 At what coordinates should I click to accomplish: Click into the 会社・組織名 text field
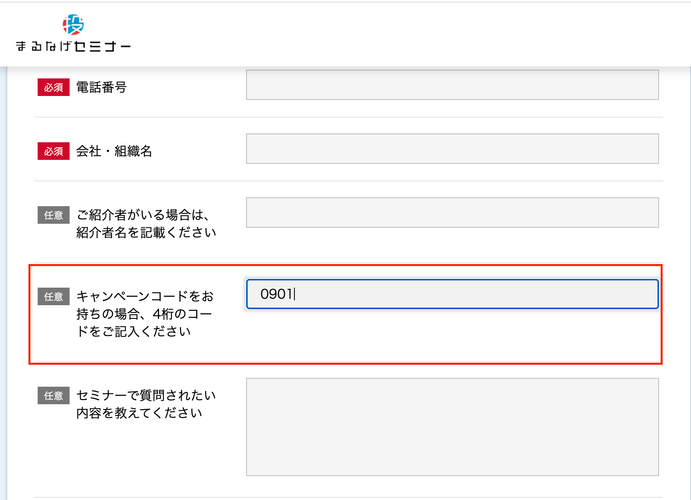click(x=452, y=149)
